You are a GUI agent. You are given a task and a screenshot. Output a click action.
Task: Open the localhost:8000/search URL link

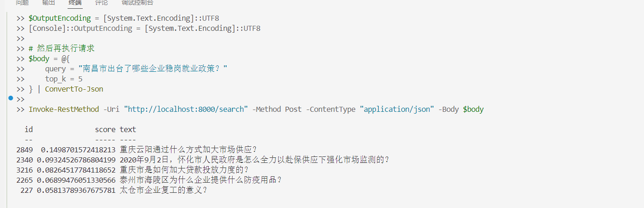pyautogui.click(x=188, y=110)
